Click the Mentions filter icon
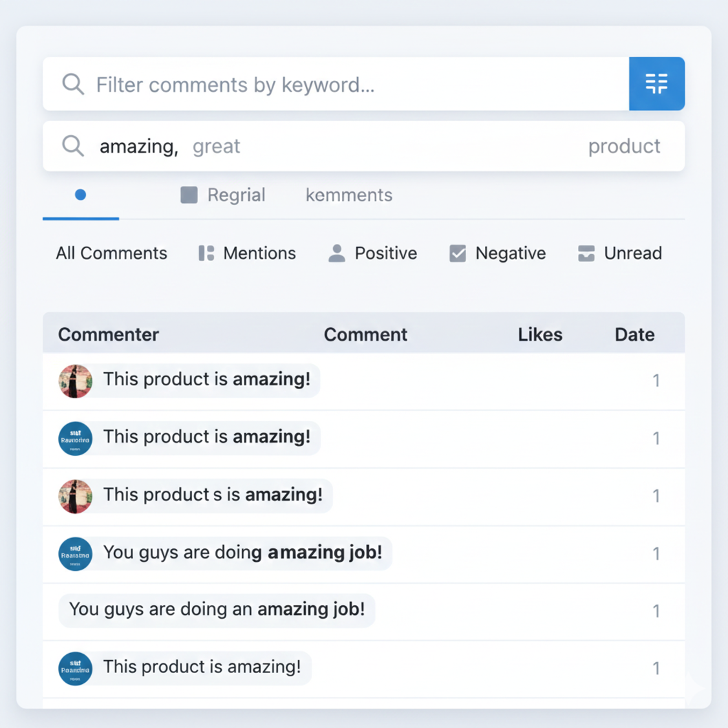The height and width of the screenshot is (728, 728). coord(206,253)
